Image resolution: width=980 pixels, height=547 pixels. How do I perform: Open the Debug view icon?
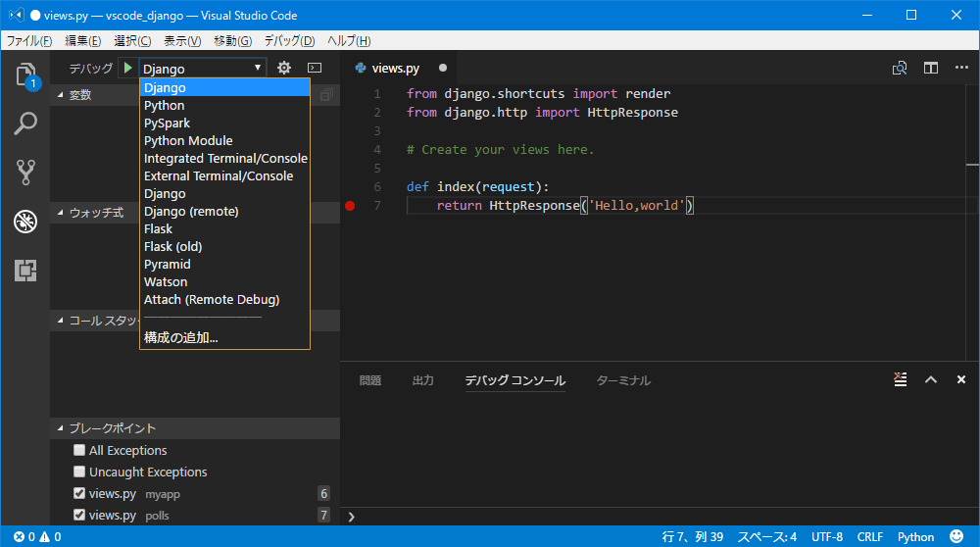click(25, 222)
